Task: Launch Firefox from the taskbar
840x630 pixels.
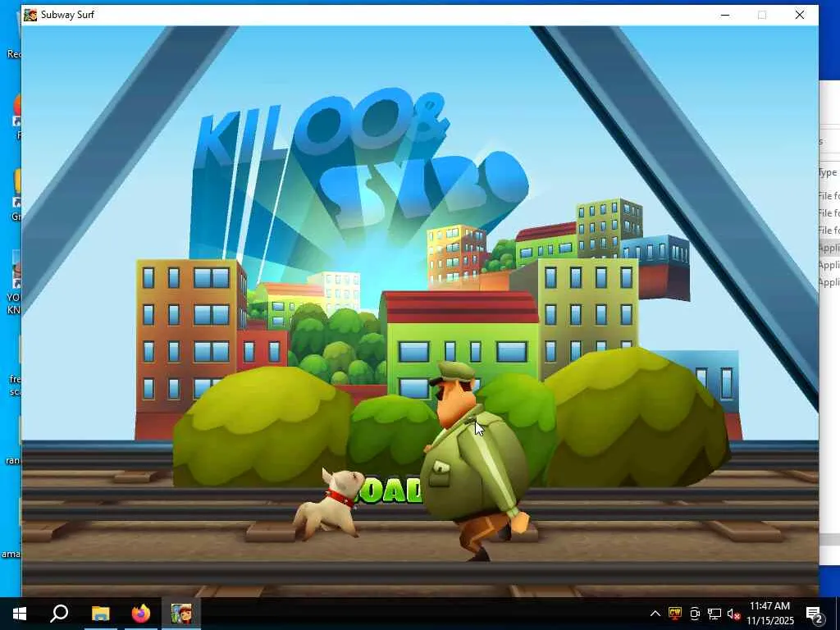Action: 141,614
